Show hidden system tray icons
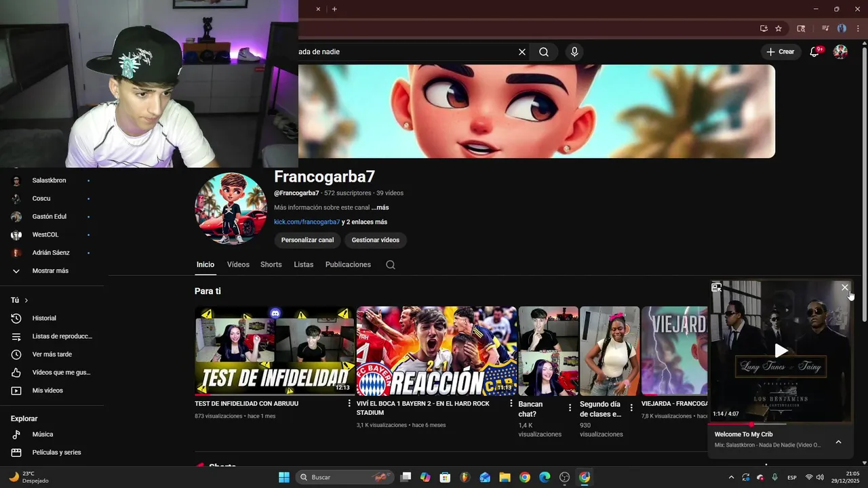 731,477
